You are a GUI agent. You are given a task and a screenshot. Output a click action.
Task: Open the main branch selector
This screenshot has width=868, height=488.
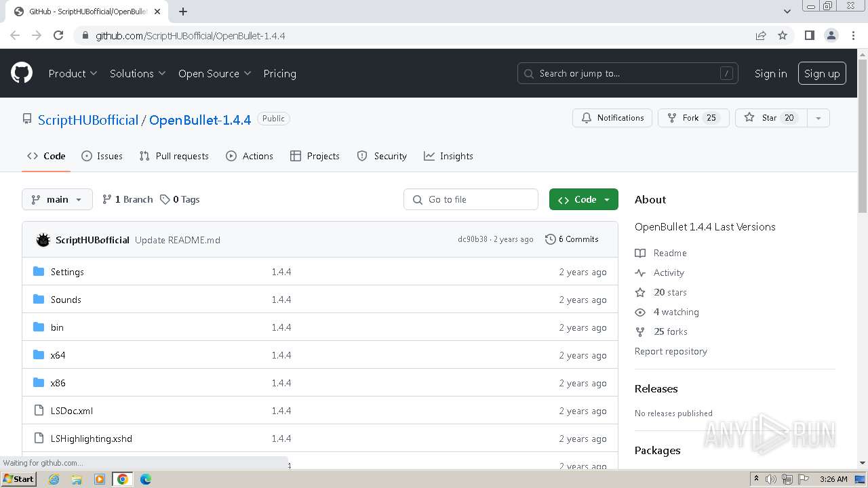(x=57, y=199)
